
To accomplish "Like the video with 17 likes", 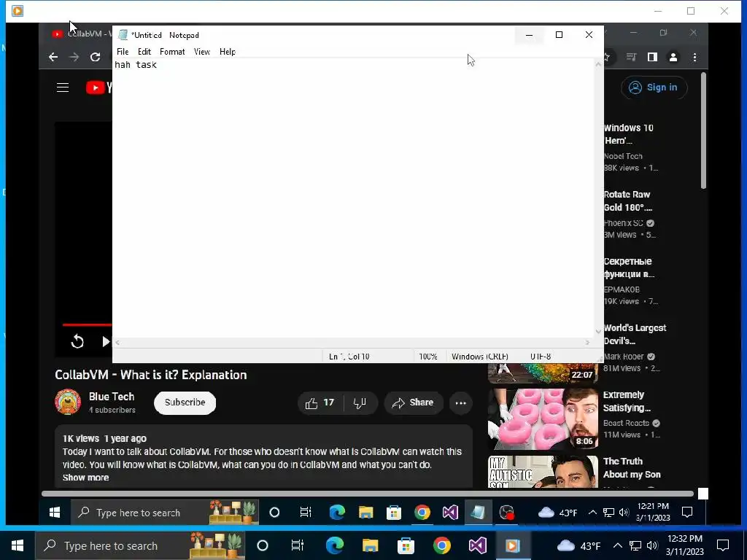I will pos(320,402).
